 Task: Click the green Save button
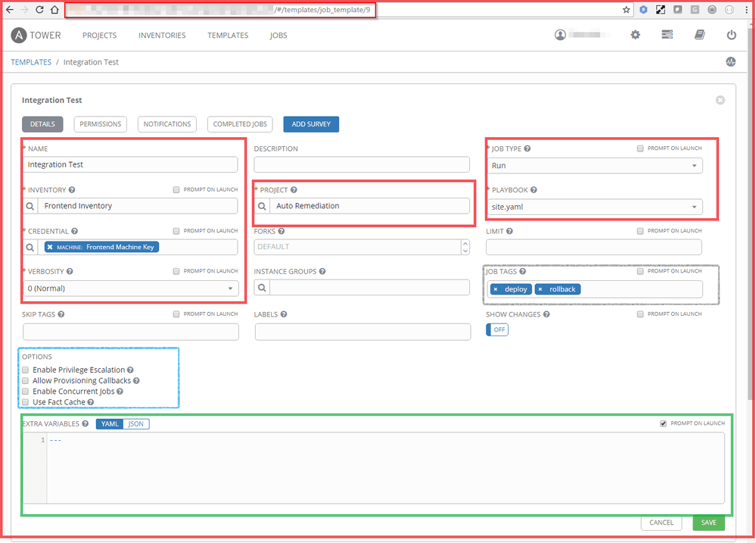[708, 523]
